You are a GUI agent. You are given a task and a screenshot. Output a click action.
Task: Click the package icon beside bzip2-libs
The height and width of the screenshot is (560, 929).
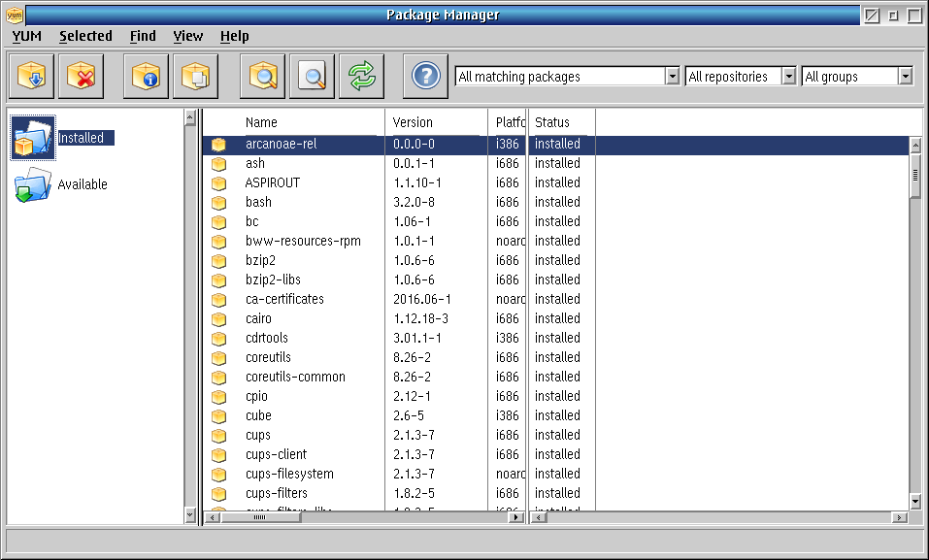(219, 280)
